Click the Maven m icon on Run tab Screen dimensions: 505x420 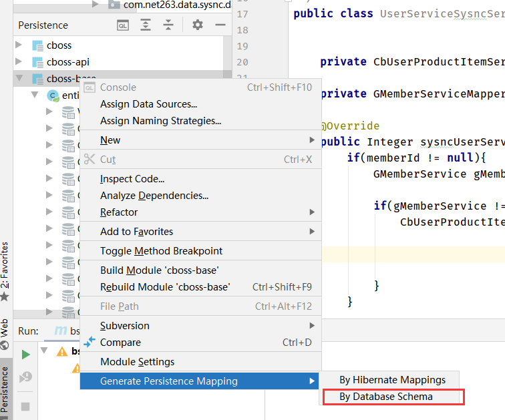(x=61, y=331)
